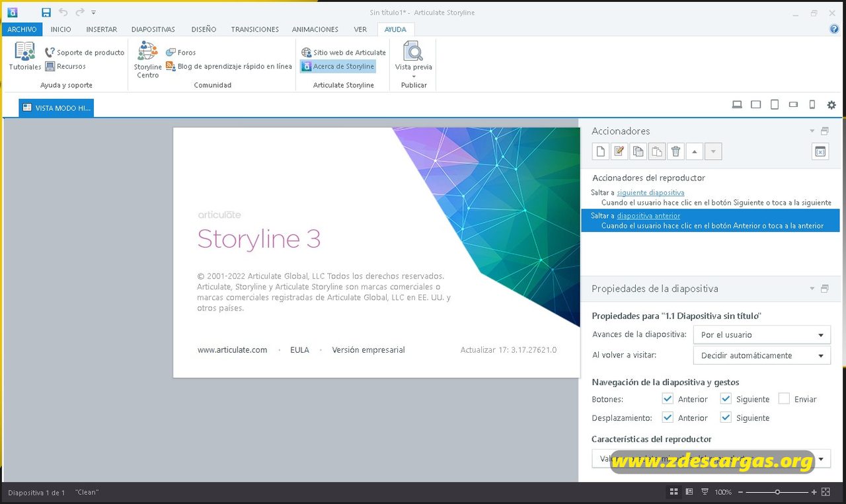The image size is (846, 504).
Task: Switch to the DIAPOSITIVAS tab
Action: (x=153, y=29)
